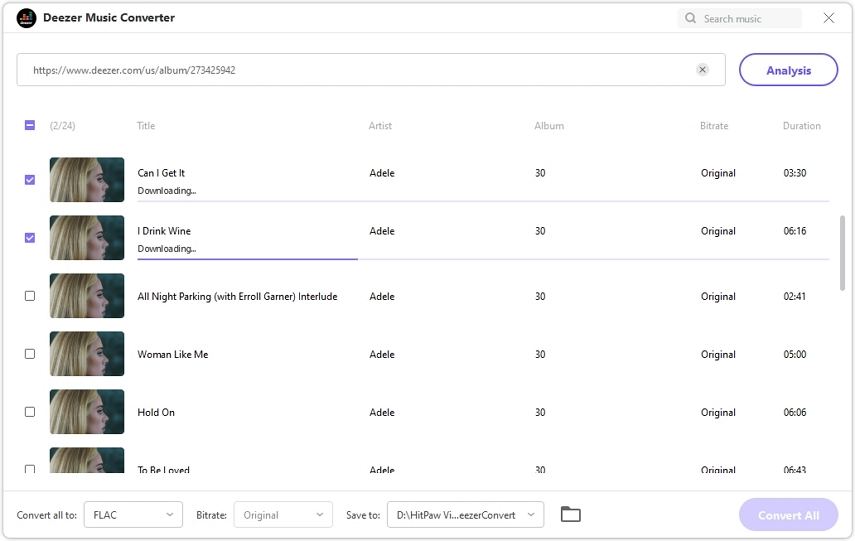Click Downloading status under I Drink Wine
The width and height of the screenshot is (855, 541).
(167, 248)
